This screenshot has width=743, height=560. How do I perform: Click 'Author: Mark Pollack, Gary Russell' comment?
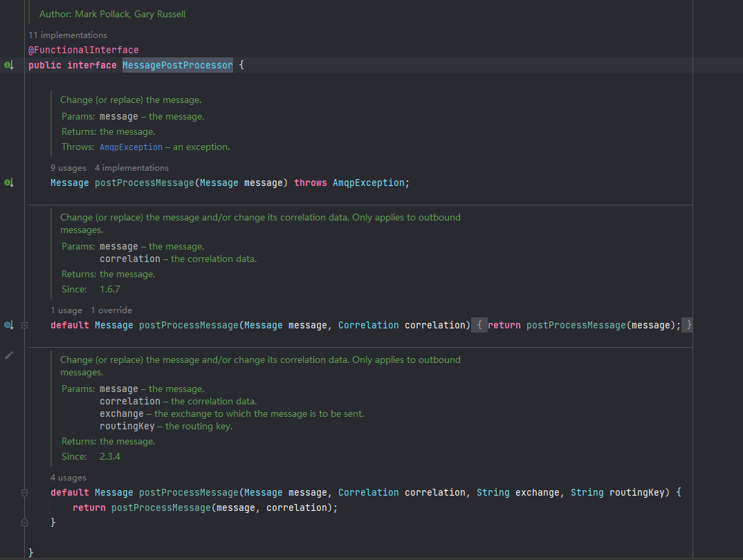[x=112, y=15]
